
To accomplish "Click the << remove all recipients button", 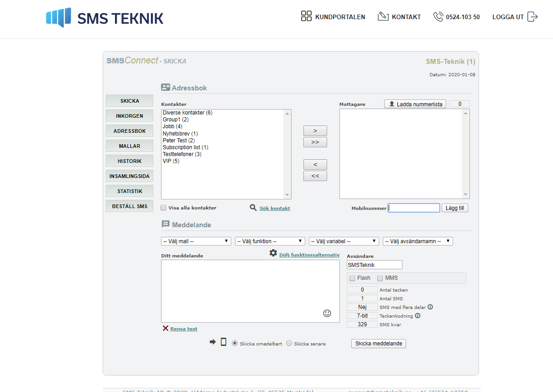I will point(315,176).
